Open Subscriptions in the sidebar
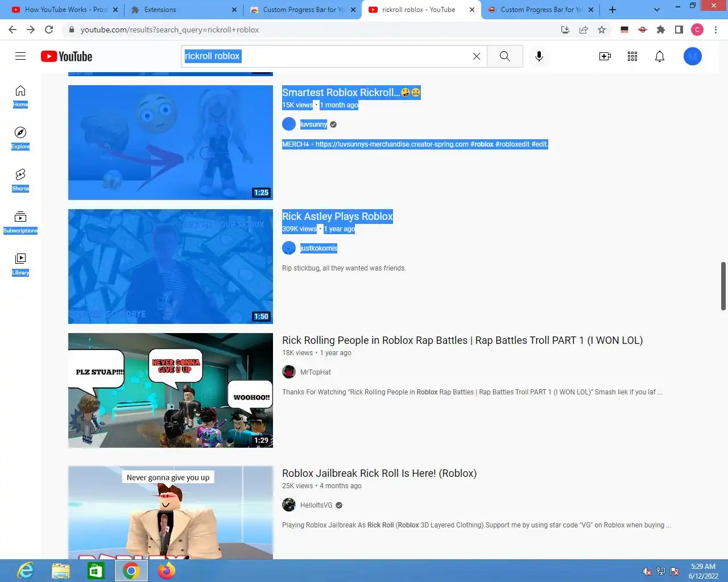 20,222
